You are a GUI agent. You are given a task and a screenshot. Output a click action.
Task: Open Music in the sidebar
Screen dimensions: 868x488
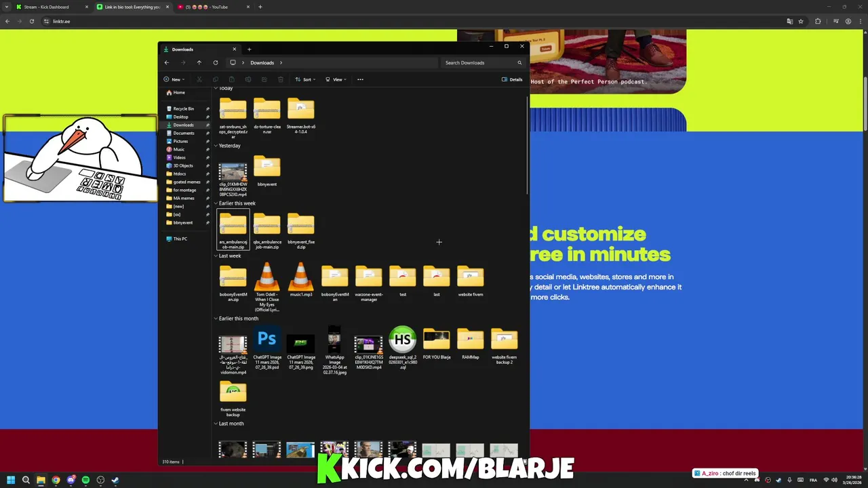coord(178,149)
